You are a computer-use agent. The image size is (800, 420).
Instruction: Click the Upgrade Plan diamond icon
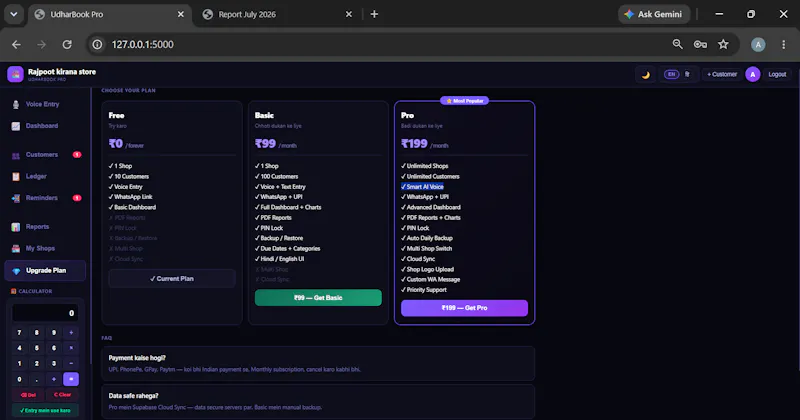pos(16,271)
